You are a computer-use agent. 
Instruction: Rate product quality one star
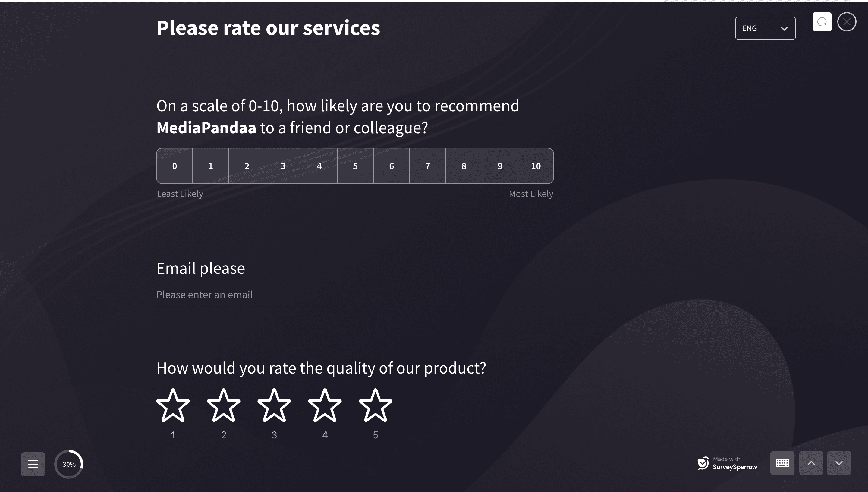tap(173, 405)
